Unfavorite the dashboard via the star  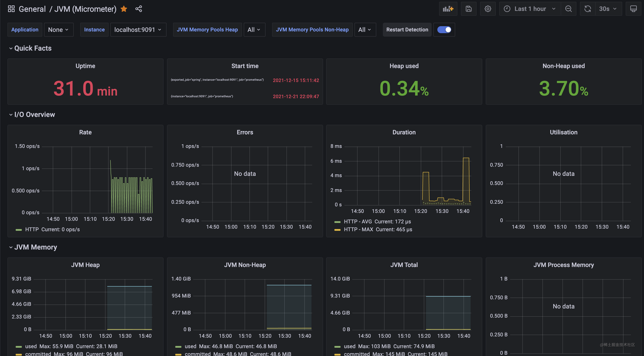(x=124, y=9)
